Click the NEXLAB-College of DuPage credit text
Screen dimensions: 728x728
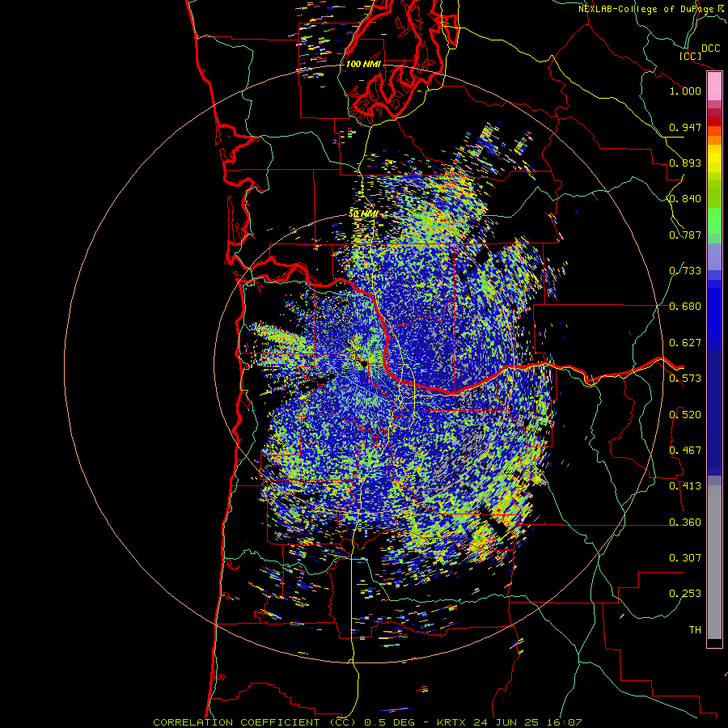point(645,9)
